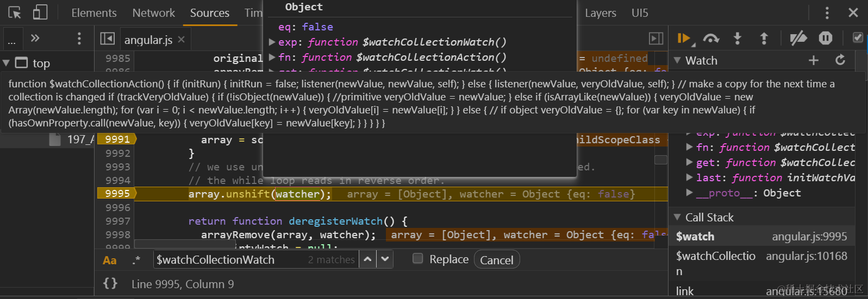Deactivate breakpoints
The width and height of the screenshot is (868, 299).
(x=798, y=38)
